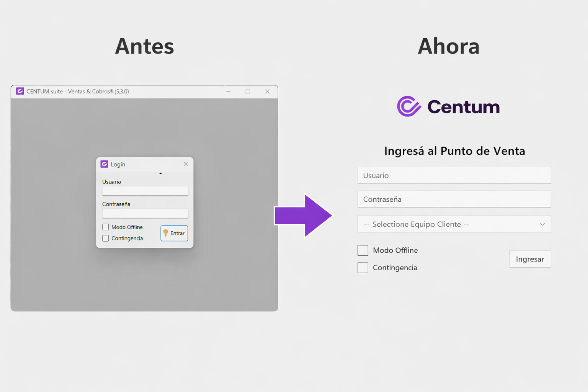Maximize the CENTUM suite window
The width and height of the screenshot is (588, 392).
click(248, 91)
